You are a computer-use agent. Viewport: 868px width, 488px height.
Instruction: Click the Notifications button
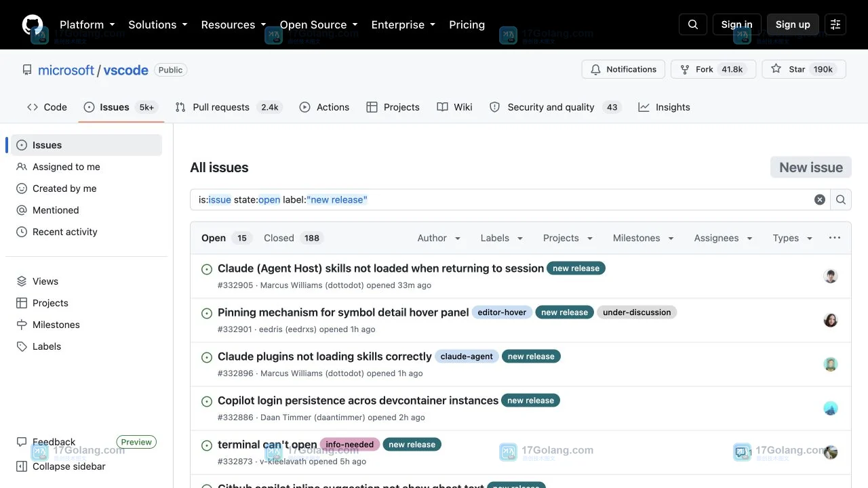pyautogui.click(x=623, y=69)
